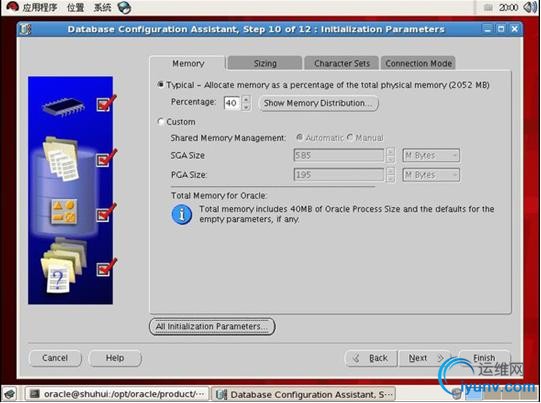Open the 系统 system menu
The height and width of the screenshot is (403, 541).
tap(102, 7)
